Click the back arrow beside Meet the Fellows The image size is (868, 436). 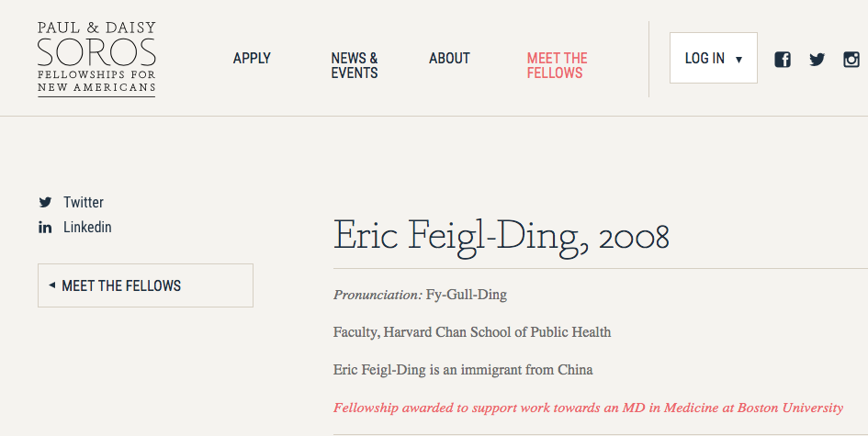(52, 285)
